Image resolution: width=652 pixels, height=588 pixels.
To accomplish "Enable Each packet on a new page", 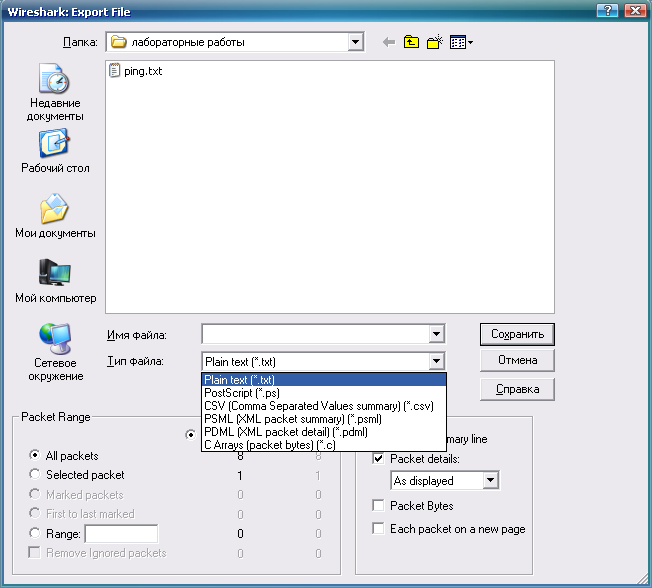I will coord(378,529).
